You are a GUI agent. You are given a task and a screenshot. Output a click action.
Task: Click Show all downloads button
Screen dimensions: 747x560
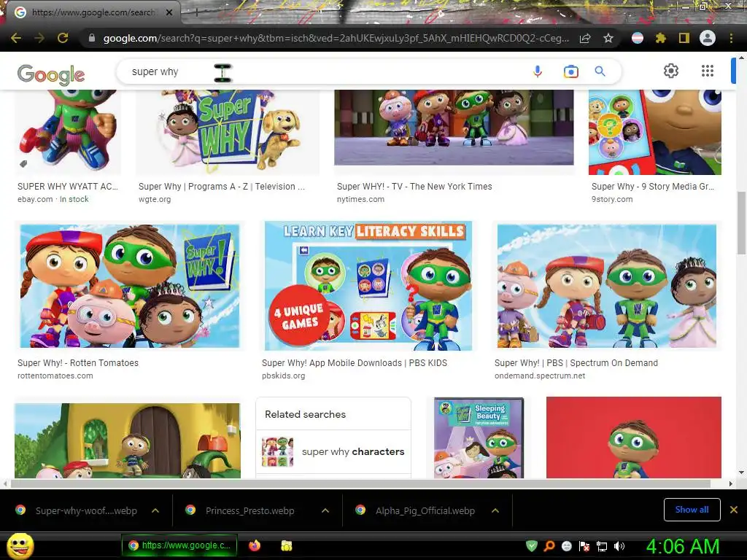pos(692,510)
